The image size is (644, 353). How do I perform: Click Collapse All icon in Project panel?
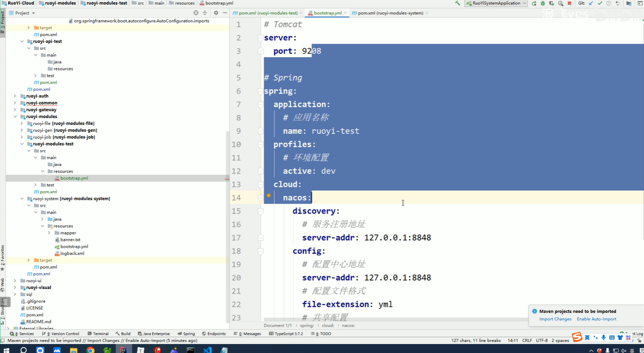(206, 13)
